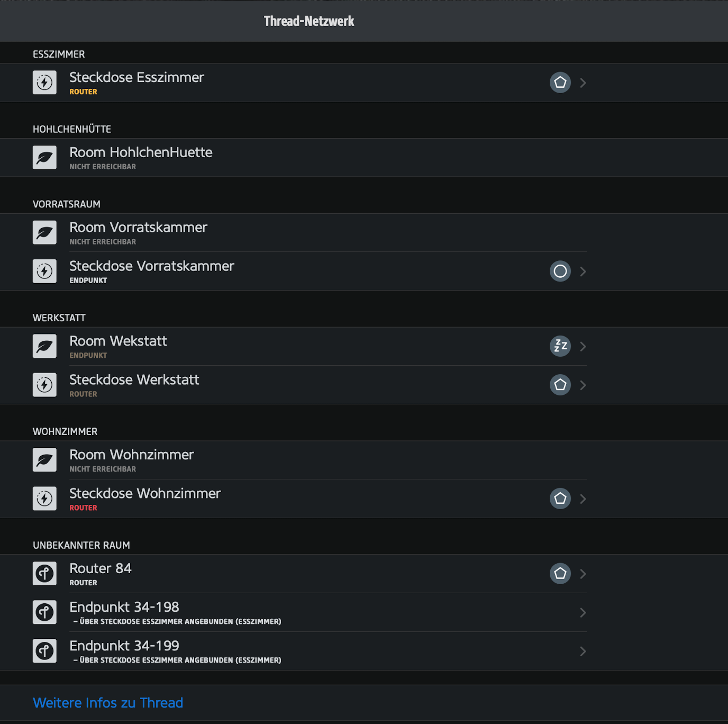
Task: Click the Endpunkt 34-198 Thread icon
Action: click(44, 612)
